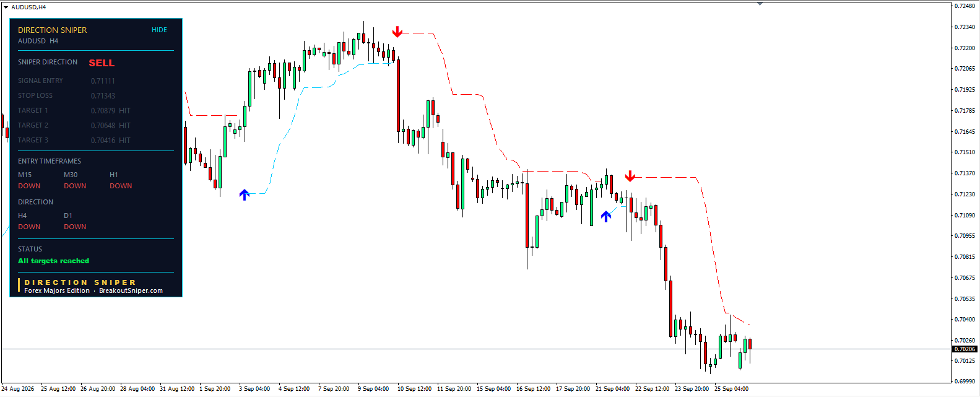This screenshot has height=397, width=980.
Task: Click the 0.71510 price axis label
Action: (x=965, y=152)
